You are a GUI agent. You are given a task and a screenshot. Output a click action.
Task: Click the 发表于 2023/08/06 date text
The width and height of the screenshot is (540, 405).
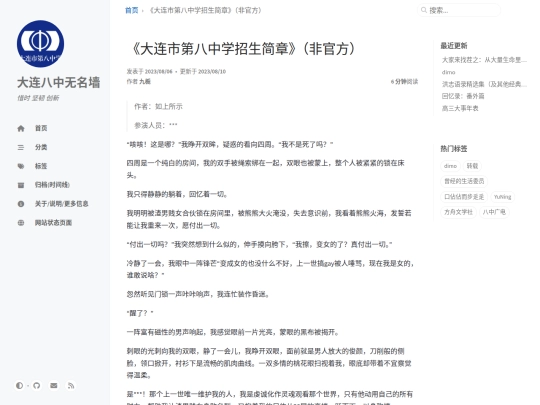tap(149, 72)
